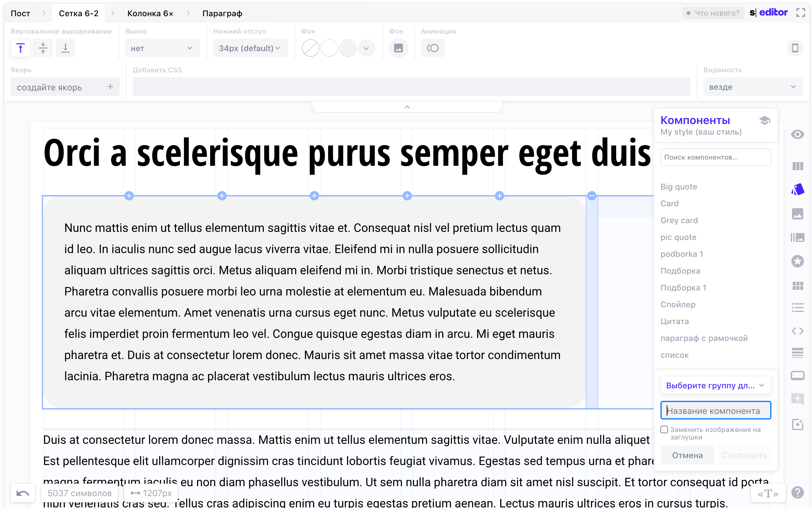Toggle preview mode with eye icon
The image size is (812, 508).
click(x=797, y=134)
